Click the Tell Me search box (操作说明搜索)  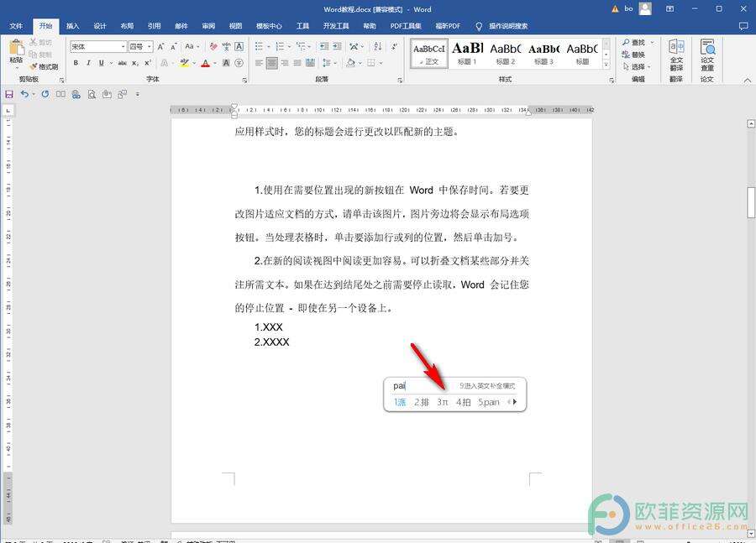501,26
